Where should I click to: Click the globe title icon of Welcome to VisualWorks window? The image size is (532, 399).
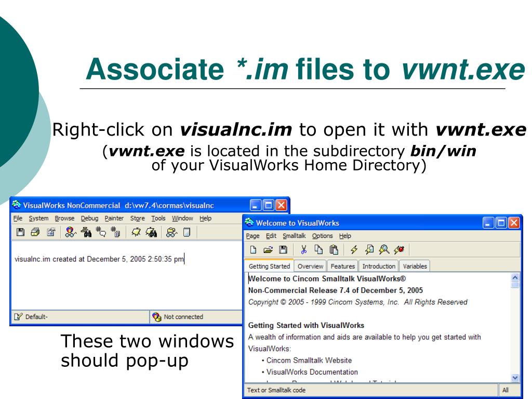249,222
